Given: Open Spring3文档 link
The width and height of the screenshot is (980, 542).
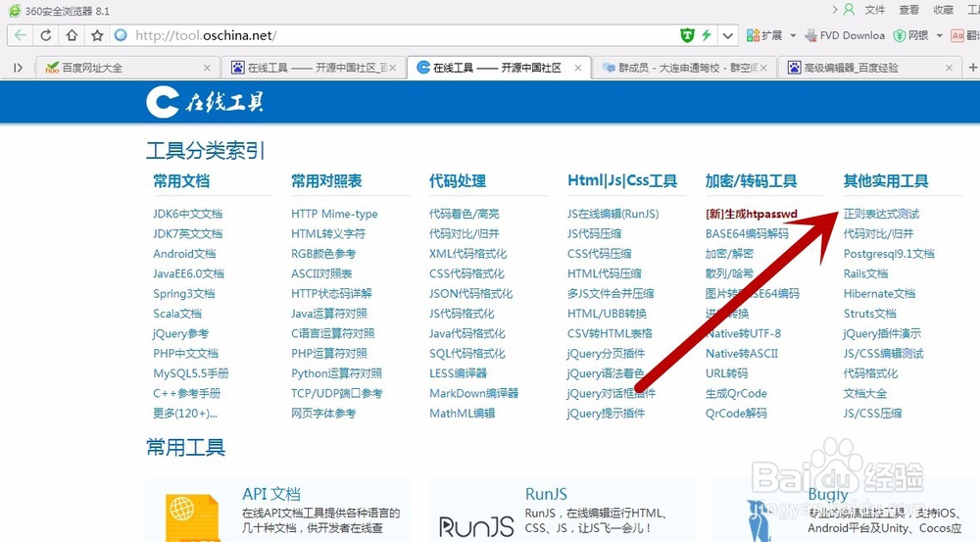Looking at the screenshot, I should point(184,294).
